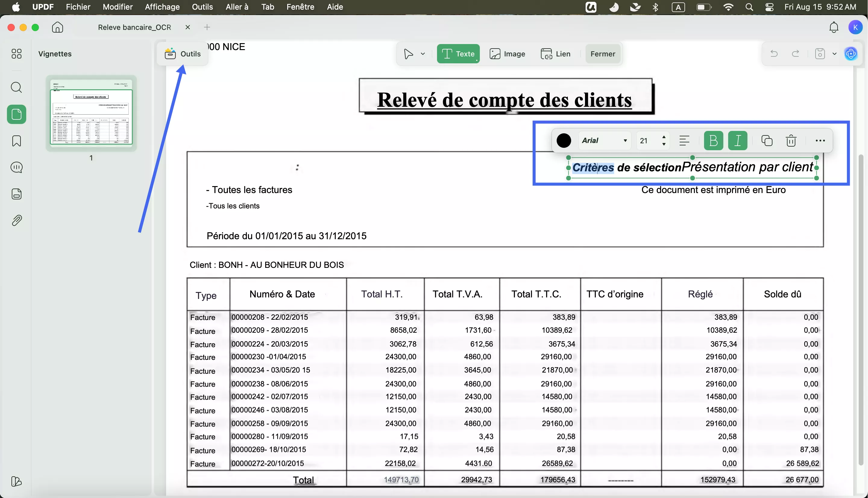Click the undo arrow

coord(774,54)
